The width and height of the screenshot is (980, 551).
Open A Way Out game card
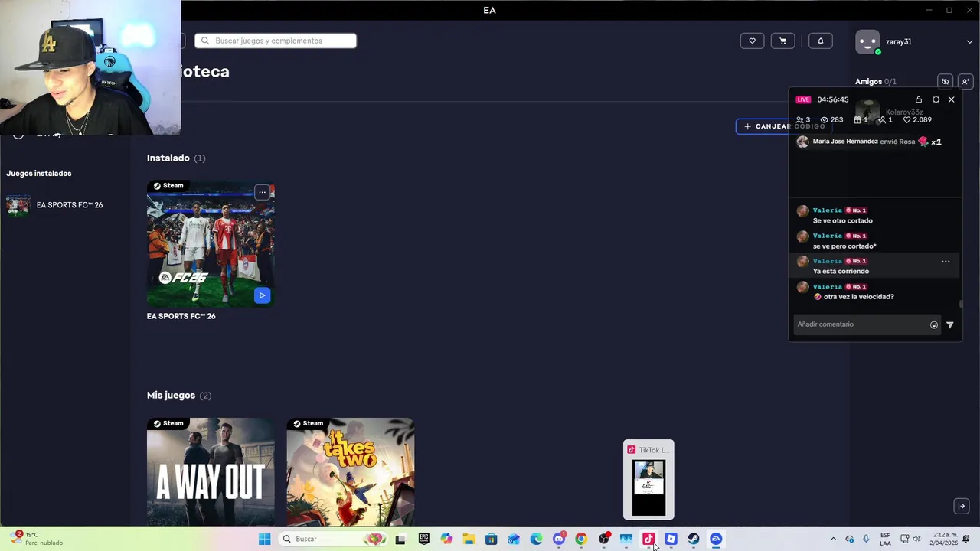pos(211,471)
